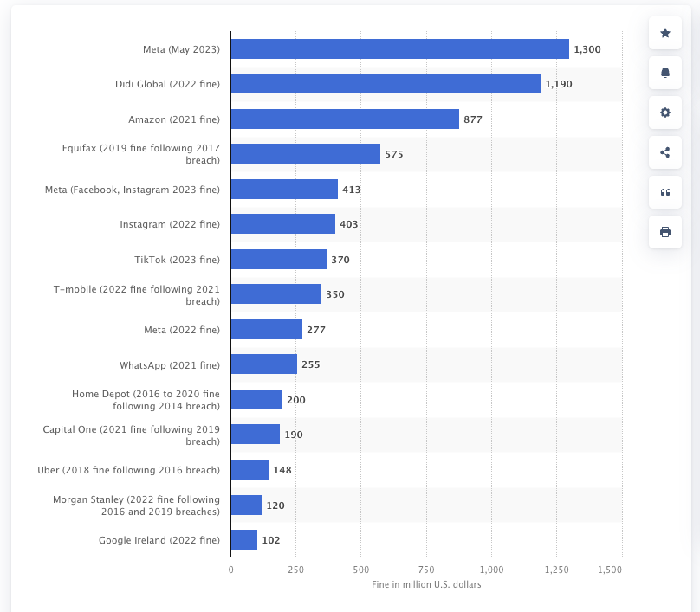Select the Didi Global bar
This screenshot has height=612, width=700.
pos(386,84)
